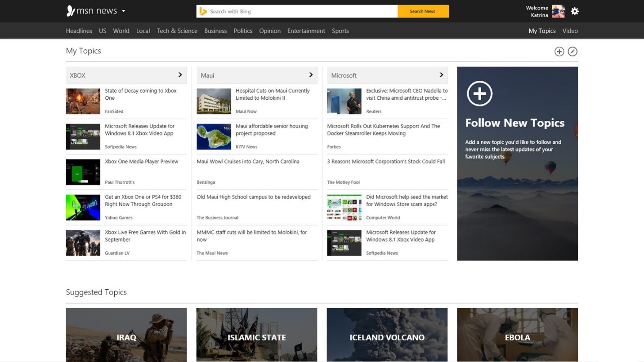Expand the Maui topic with its chevron
Screen dimensions: 644x362
(x=310, y=75)
